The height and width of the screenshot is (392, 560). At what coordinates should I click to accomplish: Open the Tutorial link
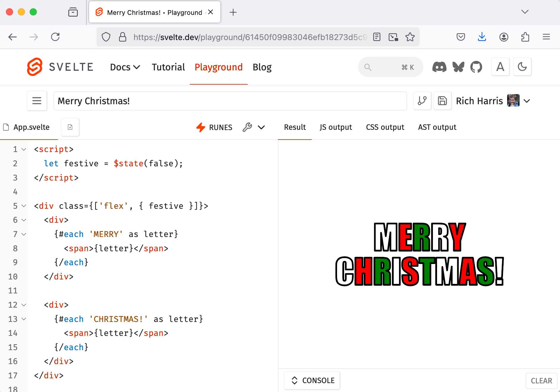168,67
